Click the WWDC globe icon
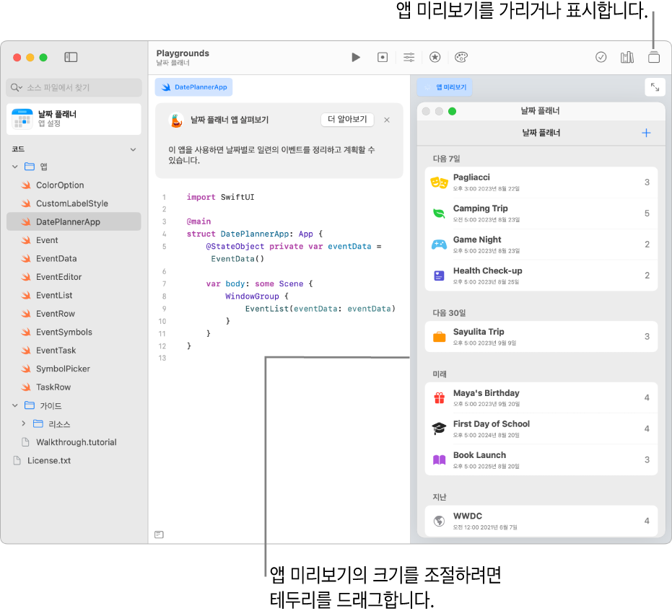This screenshot has height=616, width=672. 440,521
